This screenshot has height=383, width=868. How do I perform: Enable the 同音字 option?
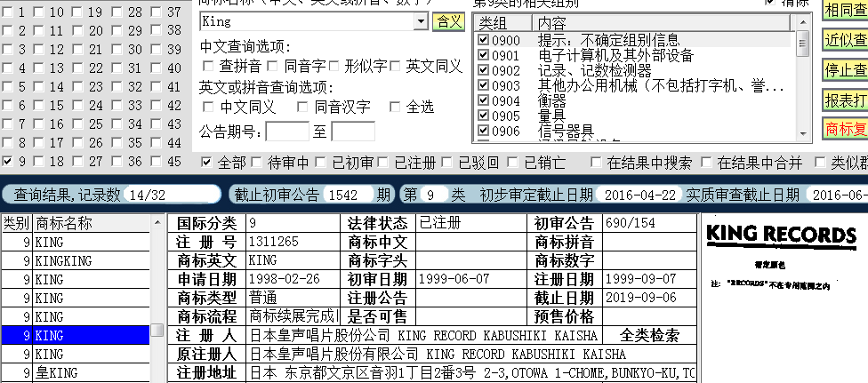tap(273, 67)
